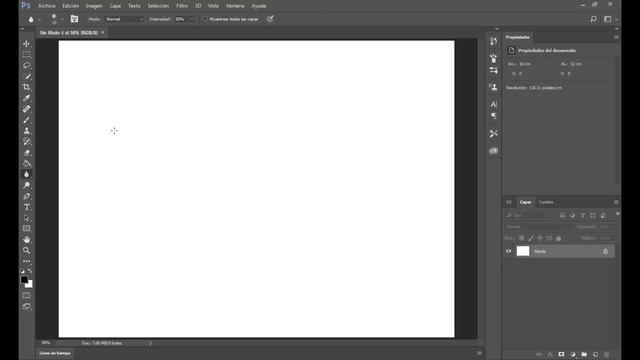
Task: Select the Zoom tool
Action: pyautogui.click(x=27, y=250)
